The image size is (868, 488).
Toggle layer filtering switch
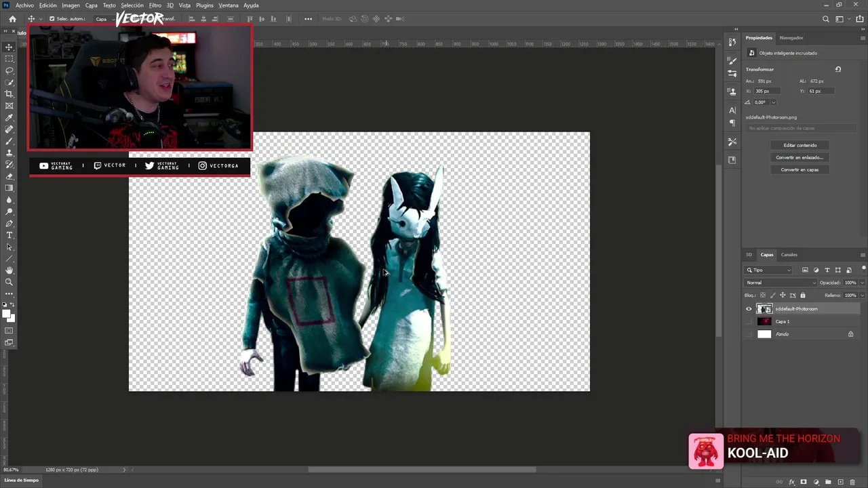tap(863, 268)
